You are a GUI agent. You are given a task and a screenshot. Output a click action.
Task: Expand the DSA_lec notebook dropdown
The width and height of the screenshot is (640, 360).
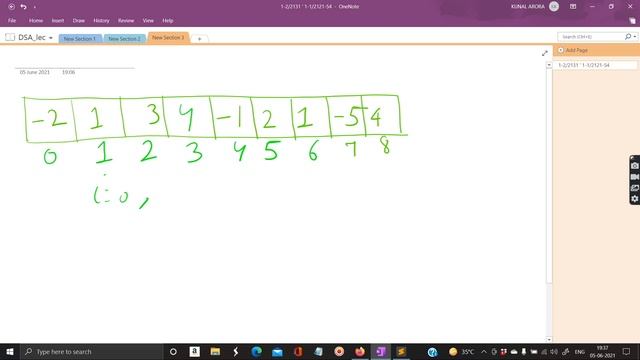click(x=51, y=38)
